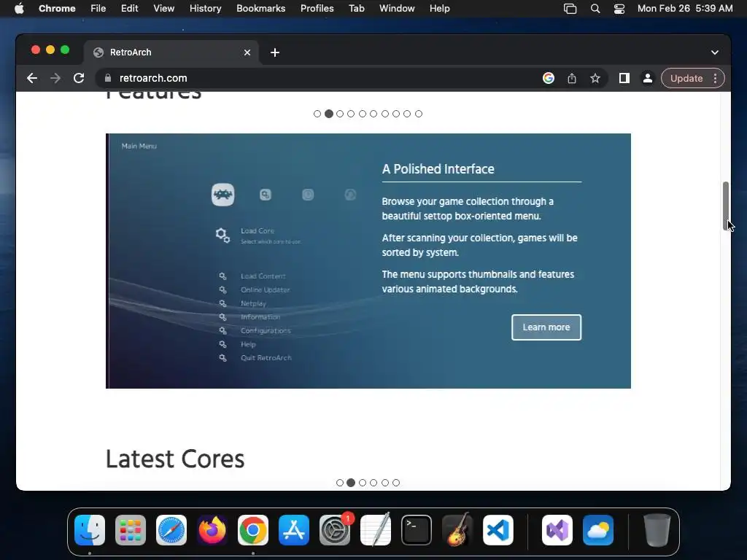Select the last Features carousel dot
Image resolution: width=747 pixels, height=560 pixels.
[418, 114]
